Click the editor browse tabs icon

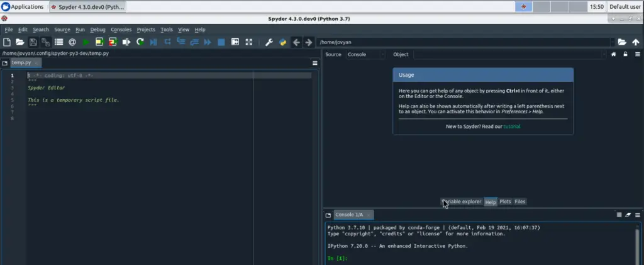point(5,64)
